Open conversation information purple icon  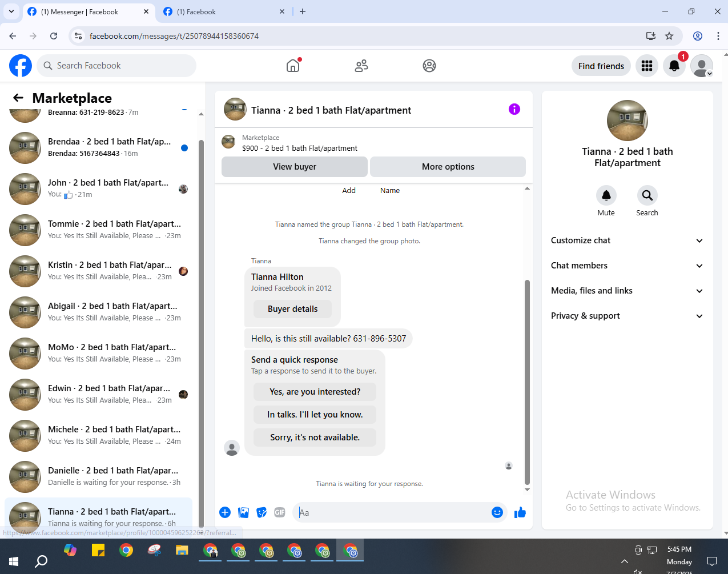(x=514, y=109)
